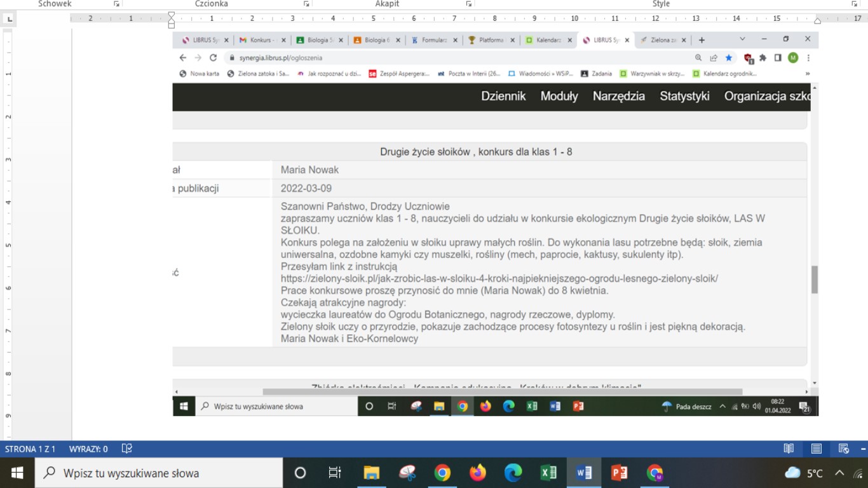Open the Akapit (Paragraph) dialog launcher
The height and width of the screenshot is (488, 868).
(469, 4)
